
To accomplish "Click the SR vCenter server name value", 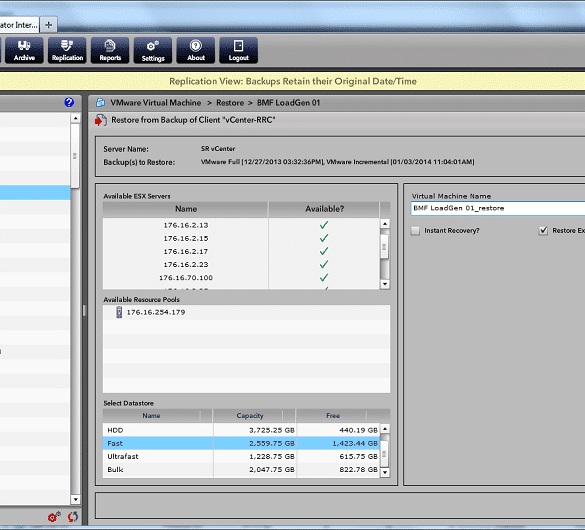I will click(x=218, y=149).
